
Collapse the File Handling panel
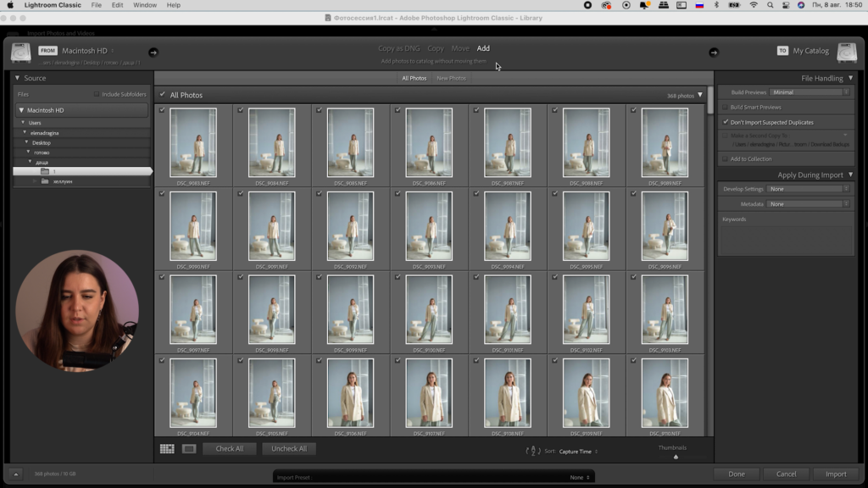850,78
